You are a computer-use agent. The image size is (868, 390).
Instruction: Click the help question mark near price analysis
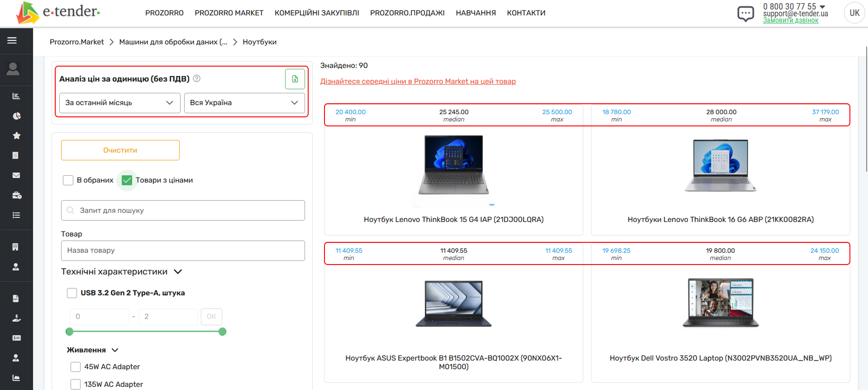(197, 78)
